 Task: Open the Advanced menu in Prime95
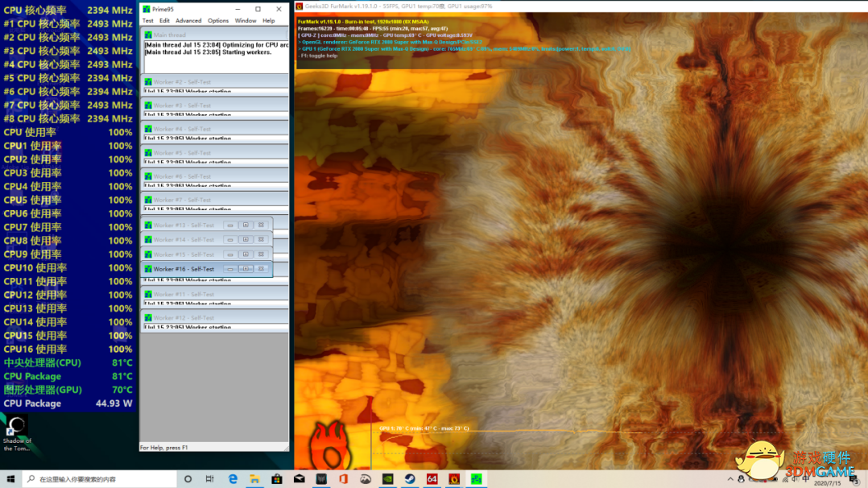pos(188,20)
